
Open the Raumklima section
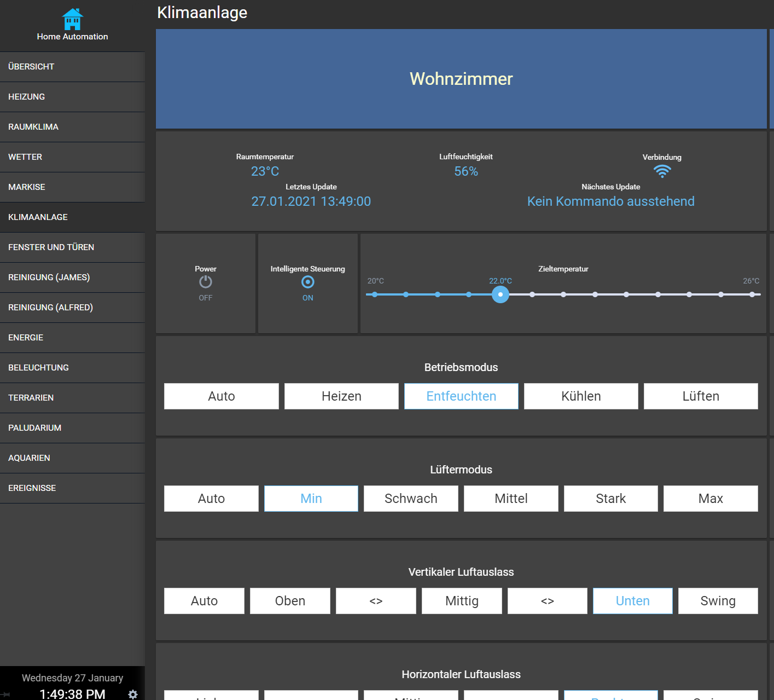(72, 127)
